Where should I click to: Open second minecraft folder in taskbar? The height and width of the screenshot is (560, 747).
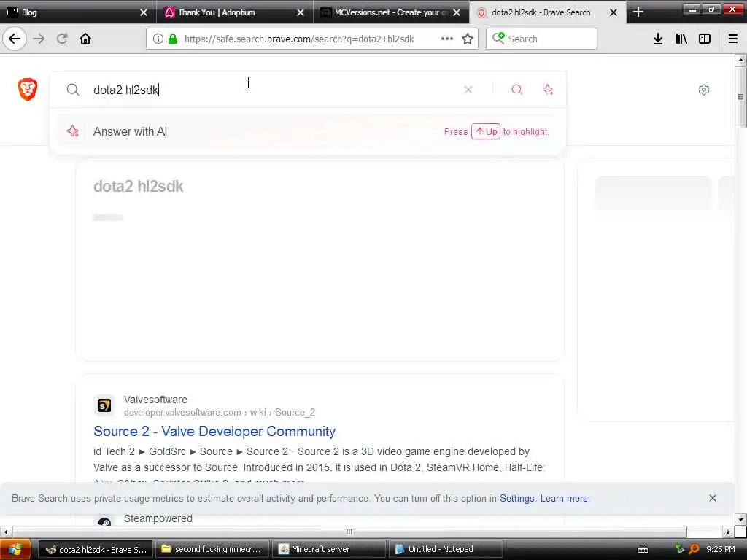point(211,549)
